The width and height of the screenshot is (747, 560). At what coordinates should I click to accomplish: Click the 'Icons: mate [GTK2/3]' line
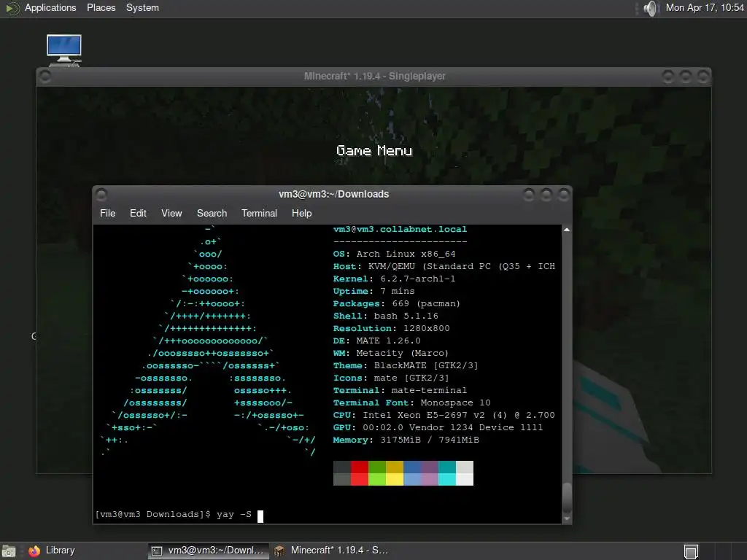391,378
